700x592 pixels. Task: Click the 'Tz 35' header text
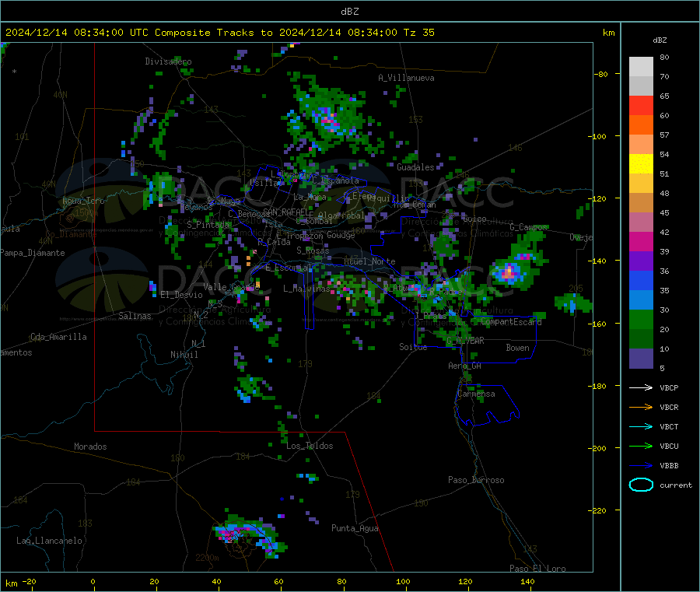[x=418, y=33]
